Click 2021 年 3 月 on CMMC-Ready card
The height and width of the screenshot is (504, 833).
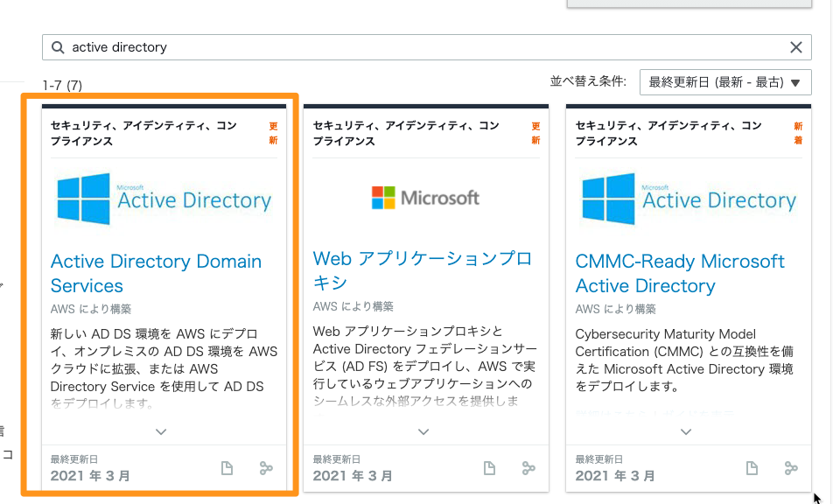[615, 476]
